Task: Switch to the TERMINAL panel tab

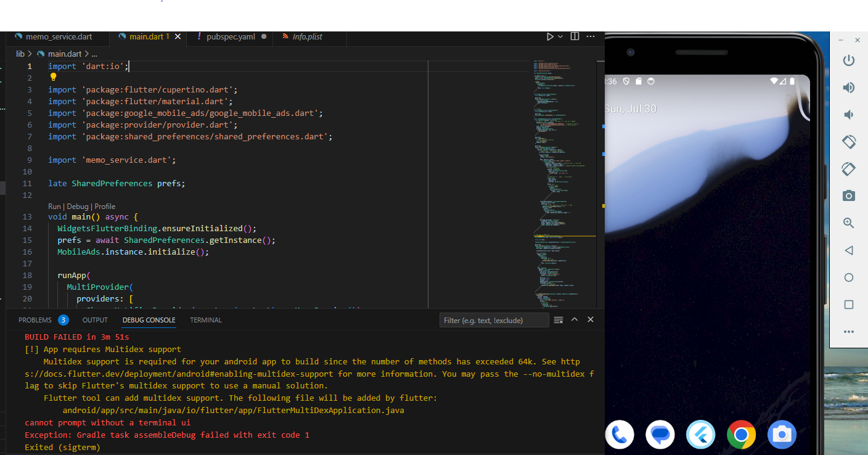Action: click(206, 320)
